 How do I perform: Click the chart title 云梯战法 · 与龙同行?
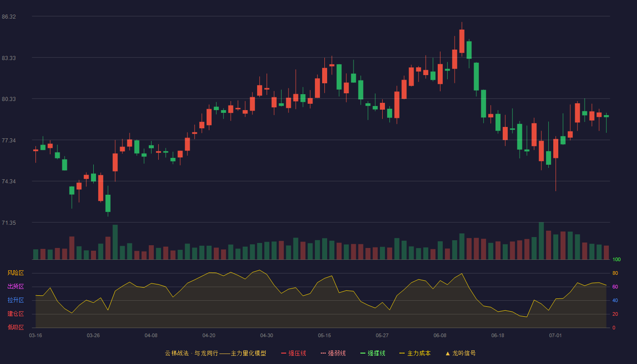[x=192, y=353]
